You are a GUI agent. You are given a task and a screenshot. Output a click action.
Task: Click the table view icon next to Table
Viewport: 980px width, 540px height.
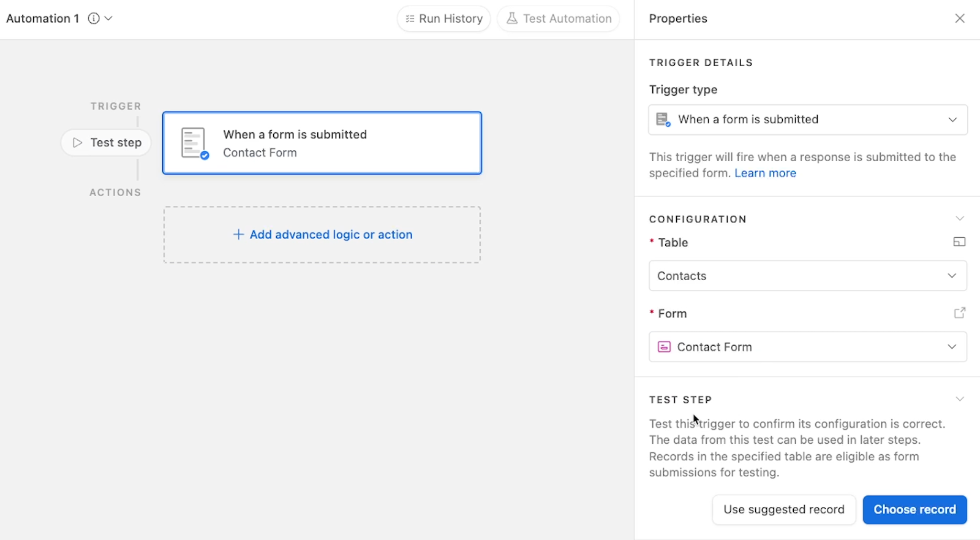960,242
